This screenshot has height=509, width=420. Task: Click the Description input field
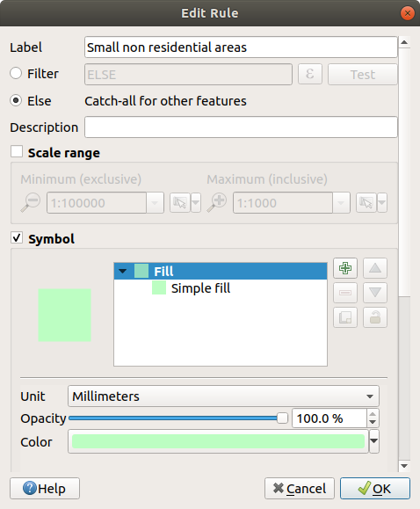[x=241, y=127]
